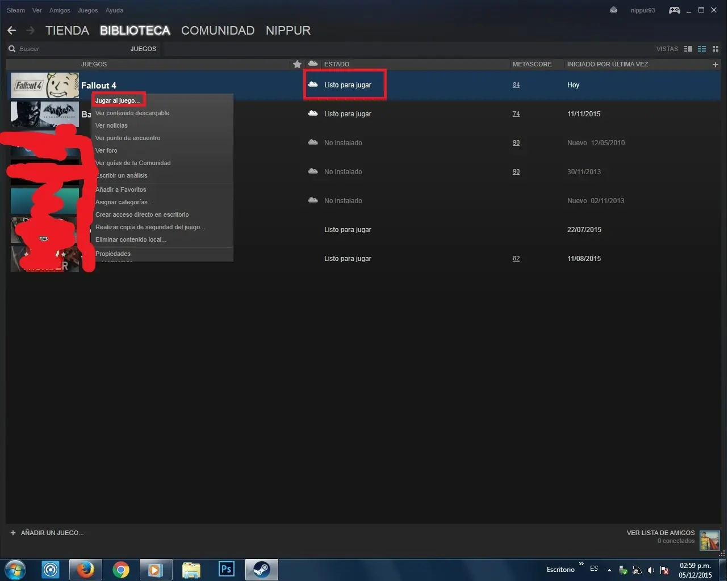Open the Juegos menu
Screen dimensions: 728x581
[x=88, y=10]
